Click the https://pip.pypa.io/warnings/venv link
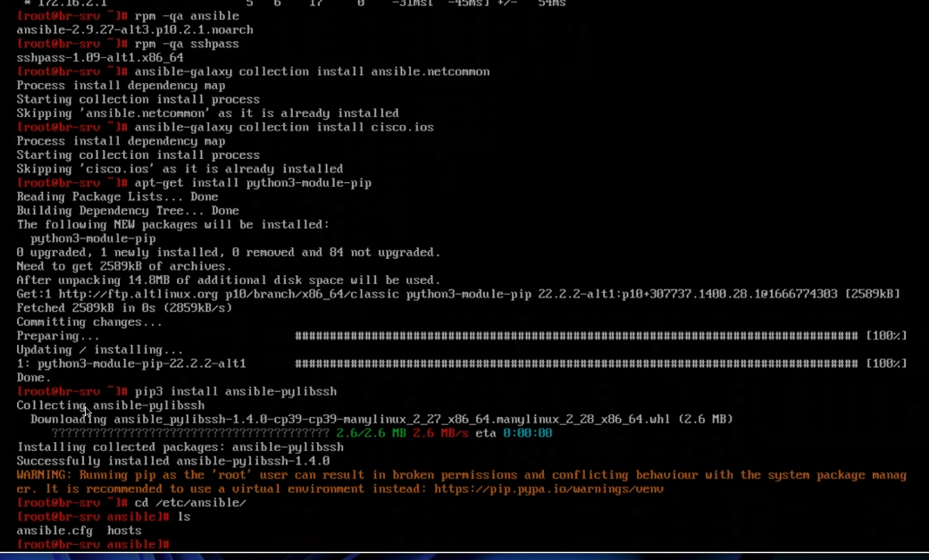The width and height of the screenshot is (929, 560). pyautogui.click(x=548, y=489)
